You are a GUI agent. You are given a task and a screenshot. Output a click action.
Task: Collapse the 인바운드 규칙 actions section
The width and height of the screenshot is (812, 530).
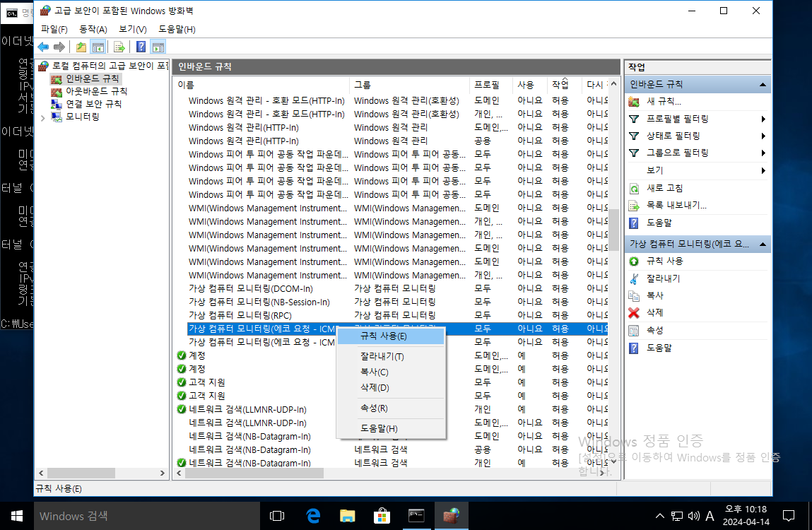tap(763, 85)
